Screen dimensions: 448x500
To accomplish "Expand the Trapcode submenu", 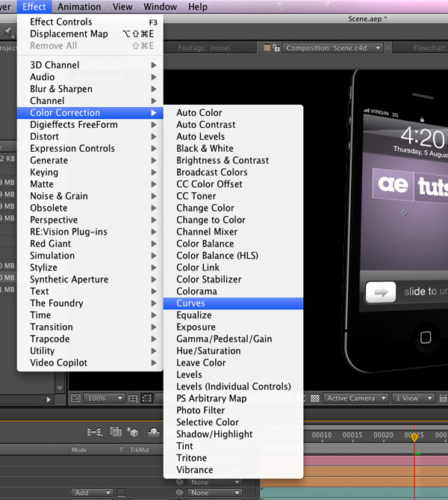I will click(x=90, y=339).
